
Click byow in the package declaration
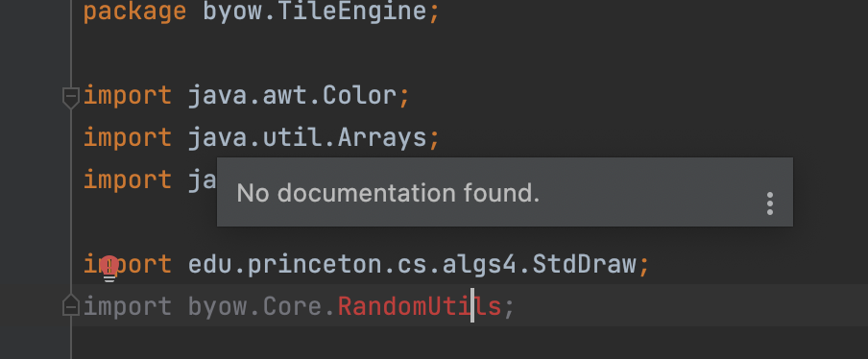pos(232,13)
